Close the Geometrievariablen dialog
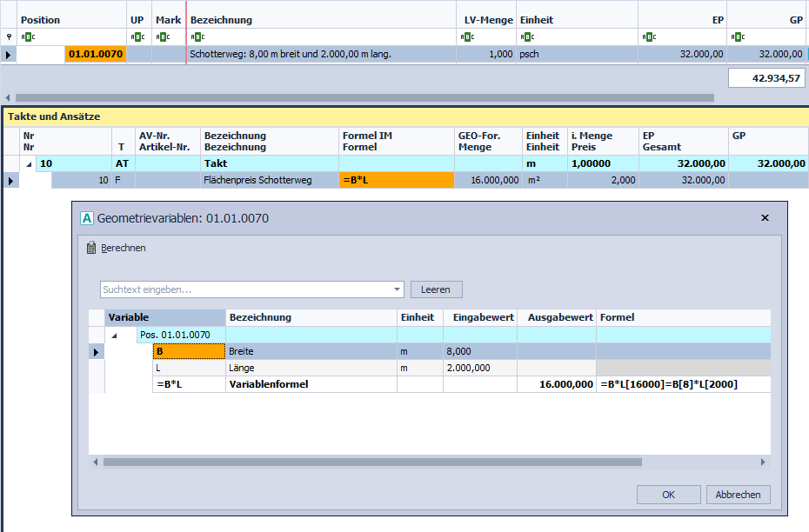This screenshot has height=532, width=809. (x=765, y=218)
